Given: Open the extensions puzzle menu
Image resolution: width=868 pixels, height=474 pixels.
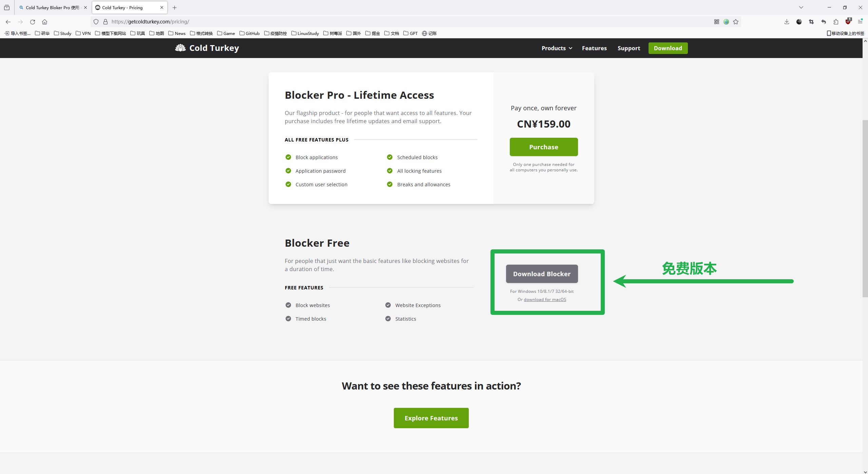Looking at the screenshot, I should pos(836,22).
